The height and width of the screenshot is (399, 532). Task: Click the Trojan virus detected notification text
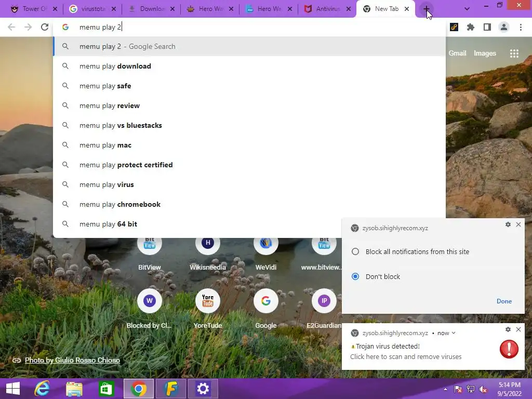pos(388,347)
